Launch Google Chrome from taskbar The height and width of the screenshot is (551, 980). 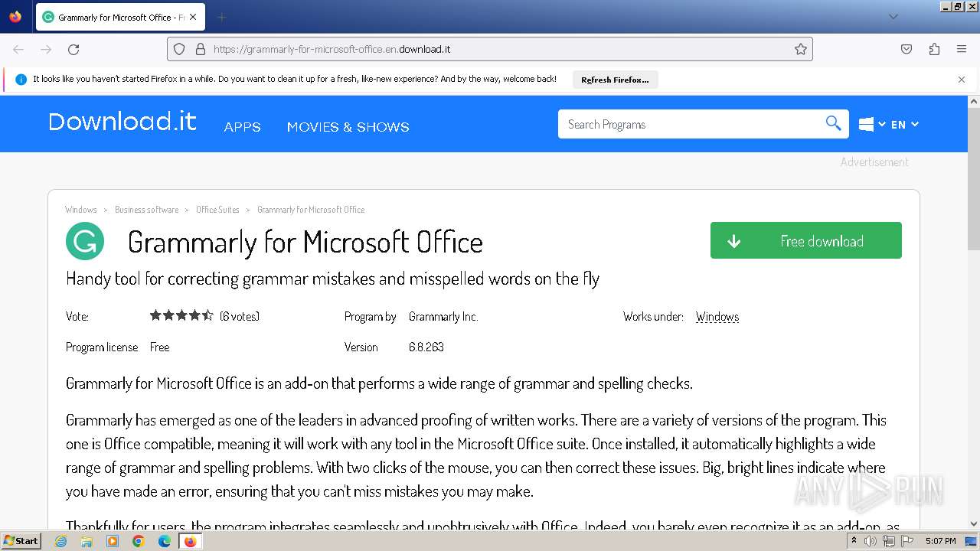click(139, 541)
